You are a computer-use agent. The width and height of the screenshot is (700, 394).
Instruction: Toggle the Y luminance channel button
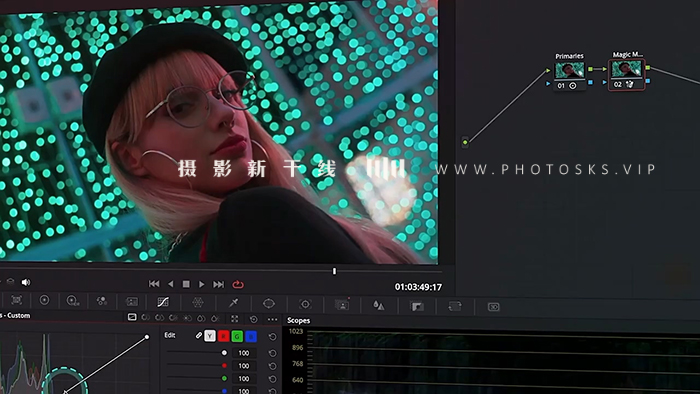(x=209, y=336)
